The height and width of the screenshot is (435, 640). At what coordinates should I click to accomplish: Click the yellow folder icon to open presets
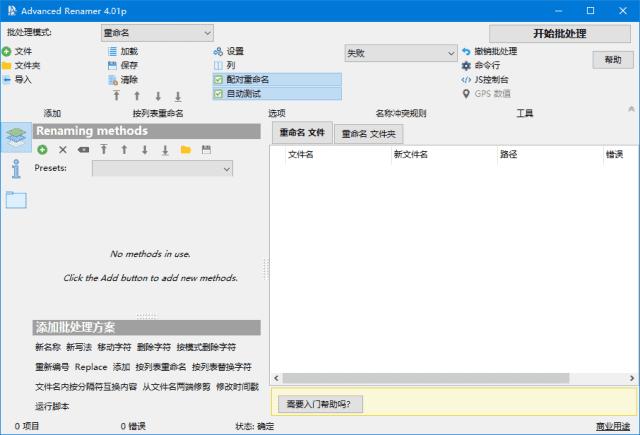(x=185, y=149)
